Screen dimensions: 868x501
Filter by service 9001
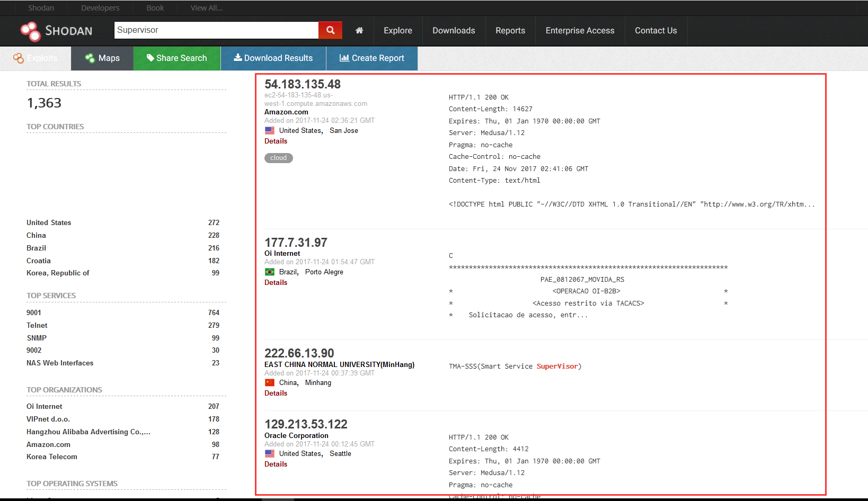(34, 313)
